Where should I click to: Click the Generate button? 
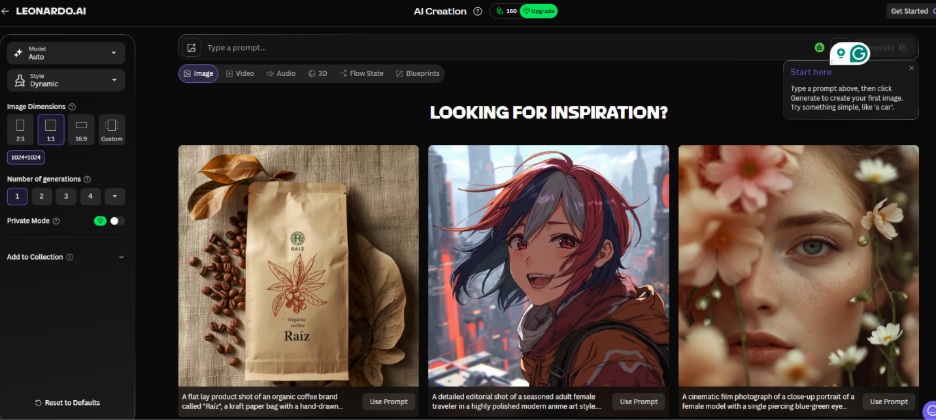click(x=888, y=48)
